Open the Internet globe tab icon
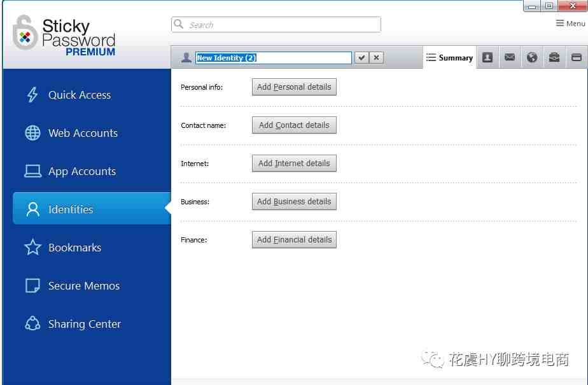This screenshot has height=385, width=588. tap(532, 57)
